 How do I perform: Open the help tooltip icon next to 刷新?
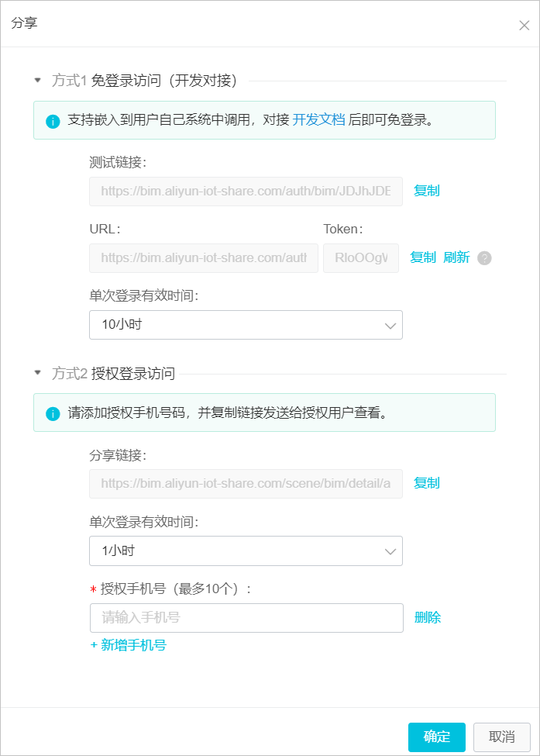point(484,257)
